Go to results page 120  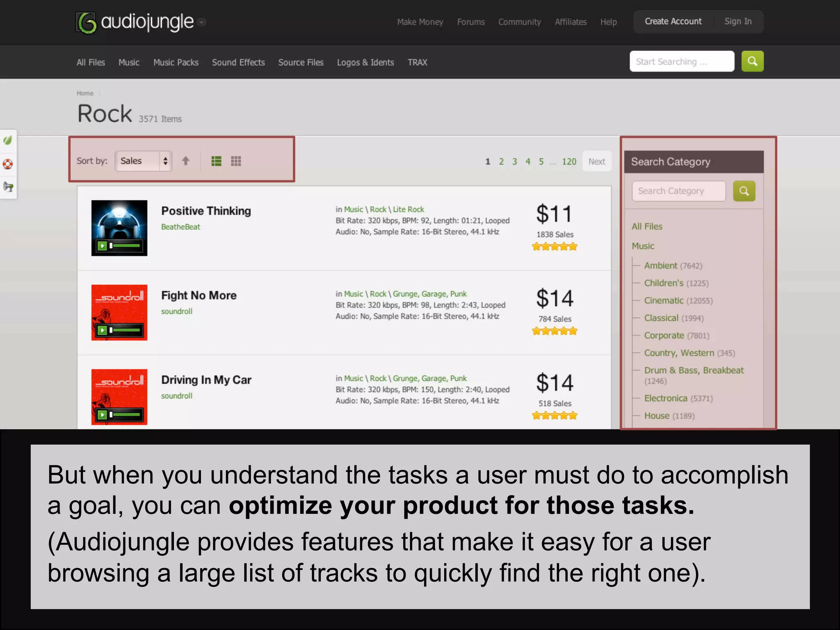coord(569,162)
